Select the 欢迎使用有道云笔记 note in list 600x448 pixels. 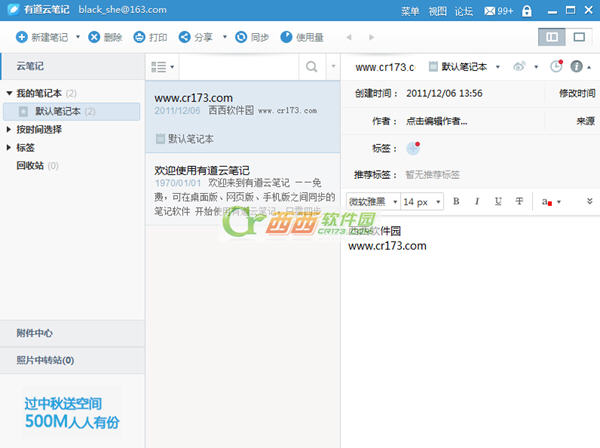(x=243, y=189)
